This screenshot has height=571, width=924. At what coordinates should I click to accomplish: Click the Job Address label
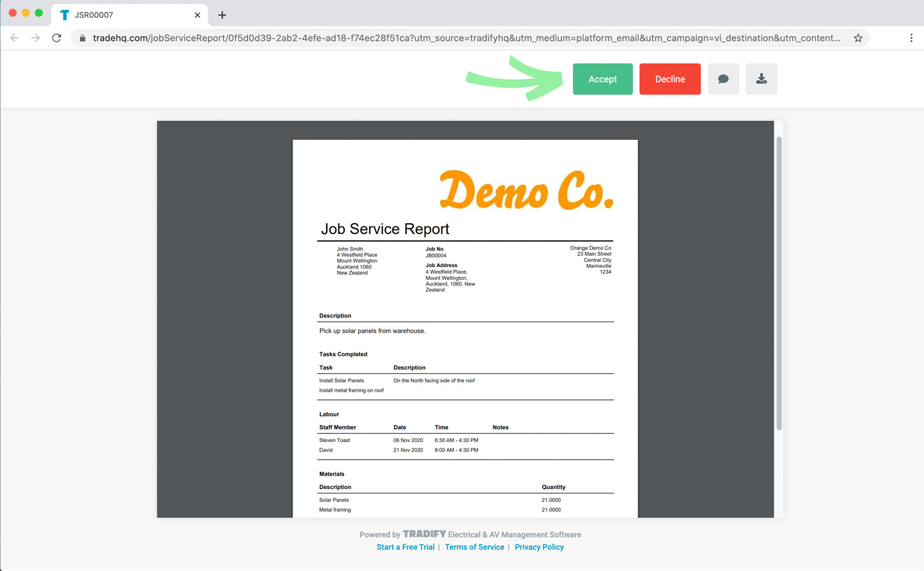(441, 265)
